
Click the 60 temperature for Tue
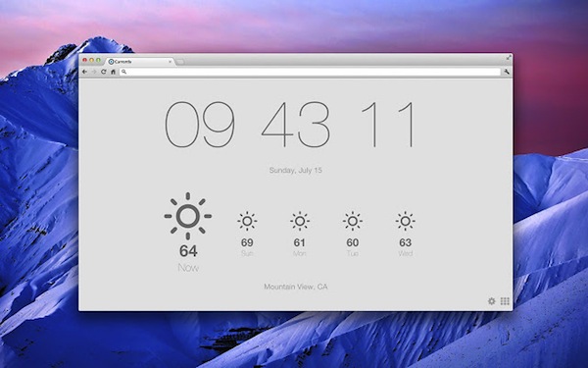tap(353, 242)
